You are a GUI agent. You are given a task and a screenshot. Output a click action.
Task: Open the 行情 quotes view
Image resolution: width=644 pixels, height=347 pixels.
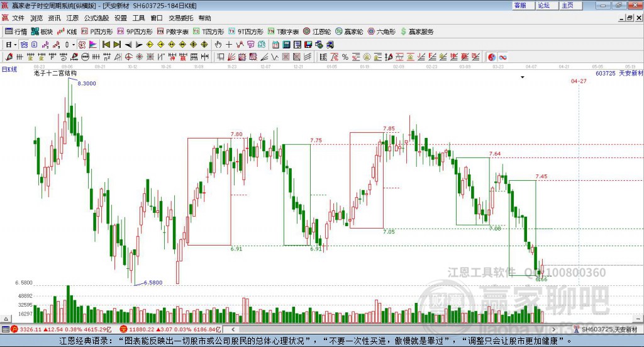point(16,31)
